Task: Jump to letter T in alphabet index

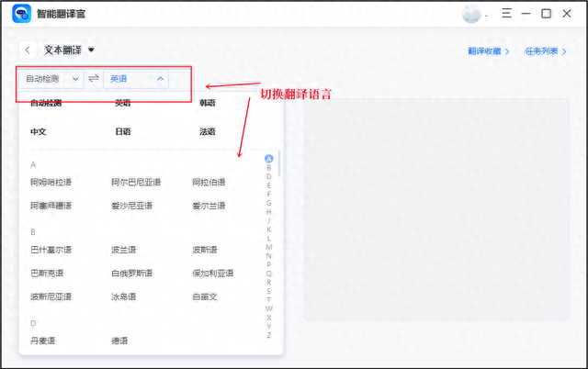Action: coord(269,299)
